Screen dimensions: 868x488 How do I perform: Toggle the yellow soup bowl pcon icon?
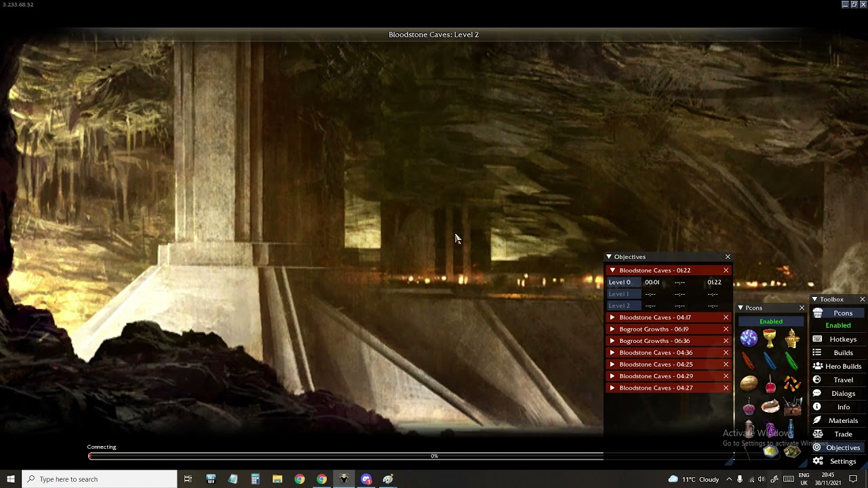pos(770,451)
